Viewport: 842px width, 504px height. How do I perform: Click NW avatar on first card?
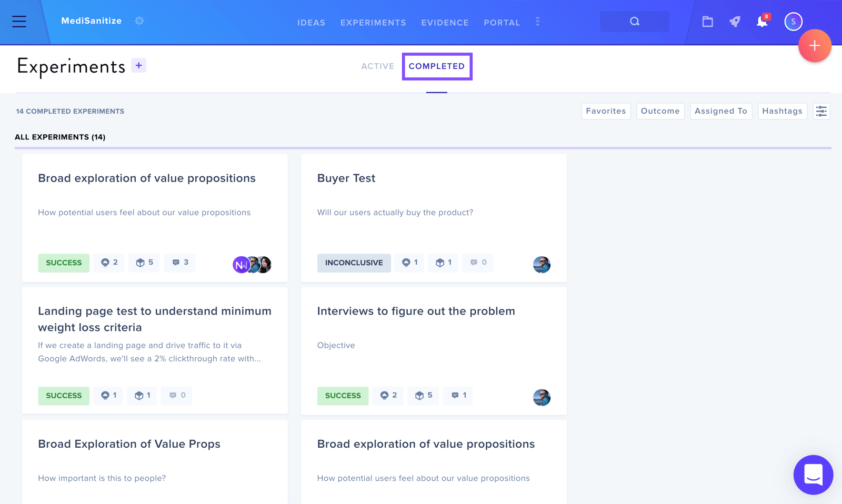pos(240,265)
